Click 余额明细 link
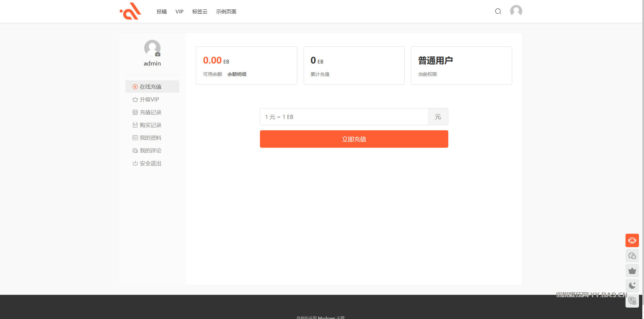Screen dimensions: 644x319 pos(237,74)
